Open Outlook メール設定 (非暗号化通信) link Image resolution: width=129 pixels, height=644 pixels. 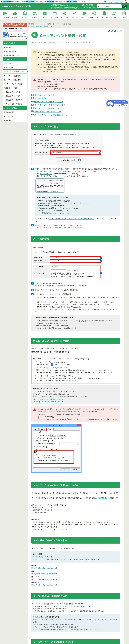click(x=48, y=399)
